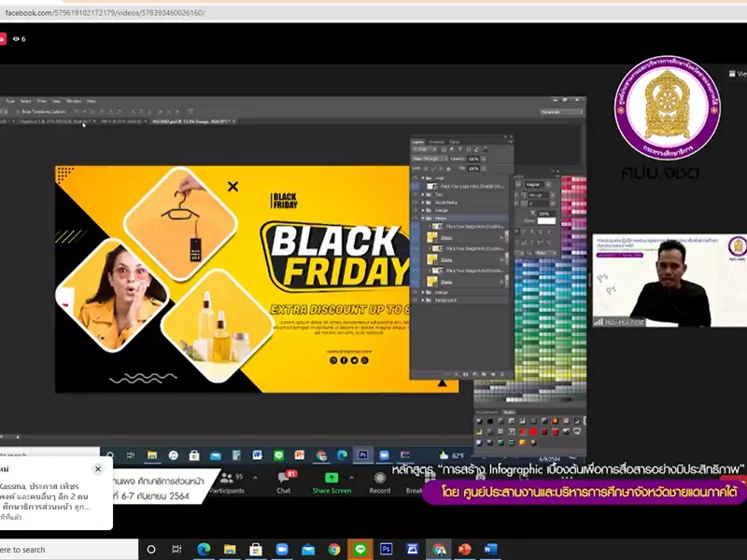This screenshot has height=560, width=747.
Task: Hide the Background group eye icon
Action: [415, 300]
